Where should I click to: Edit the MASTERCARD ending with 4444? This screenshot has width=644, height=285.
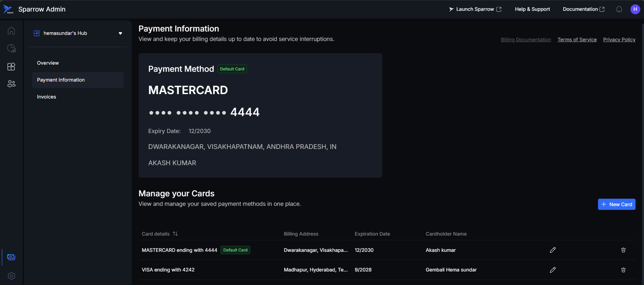point(553,250)
